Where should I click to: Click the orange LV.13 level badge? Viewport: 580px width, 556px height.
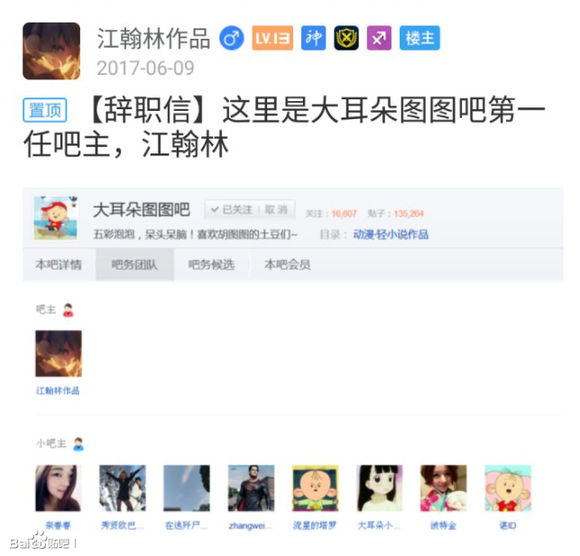click(x=273, y=38)
